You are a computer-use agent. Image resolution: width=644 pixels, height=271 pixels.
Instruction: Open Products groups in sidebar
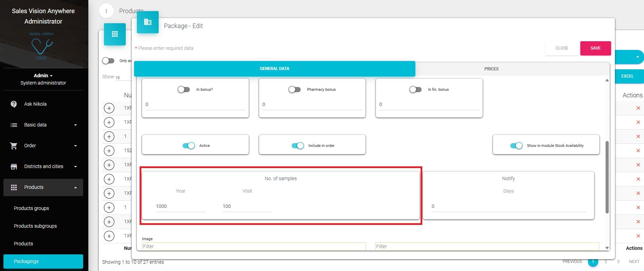pyautogui.click(x=31, y=208)
